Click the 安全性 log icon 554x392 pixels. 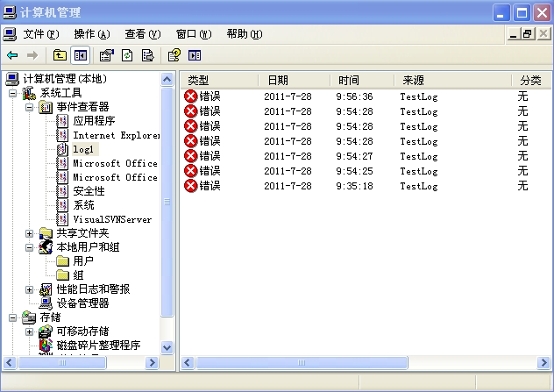pyautogui.click(x=62, y=191)
